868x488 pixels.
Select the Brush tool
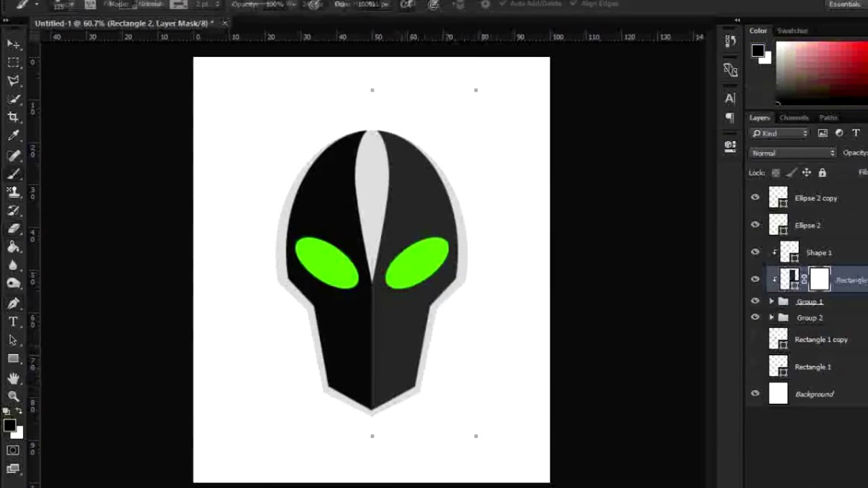click(x=14, y=174)
